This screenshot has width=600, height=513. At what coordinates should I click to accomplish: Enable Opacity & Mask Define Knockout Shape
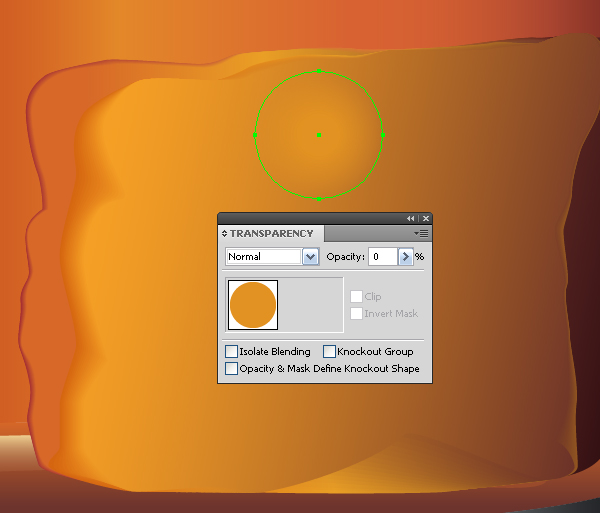tap(231, 368)
